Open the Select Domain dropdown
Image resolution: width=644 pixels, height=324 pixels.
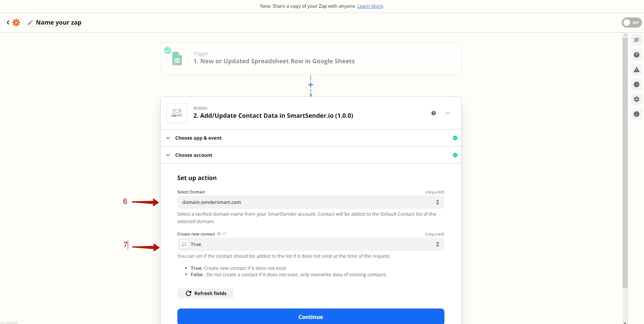pos(310,202)
